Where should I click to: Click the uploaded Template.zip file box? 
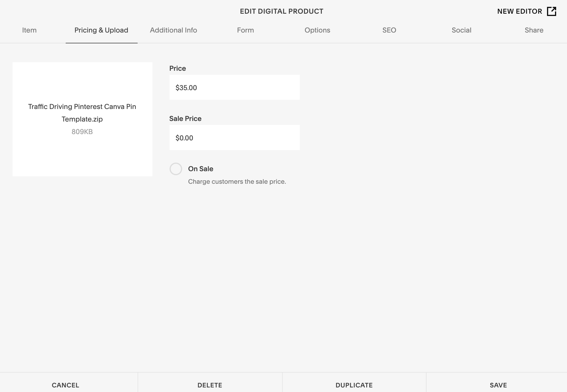pyautogui.click(x=83, y=119)
